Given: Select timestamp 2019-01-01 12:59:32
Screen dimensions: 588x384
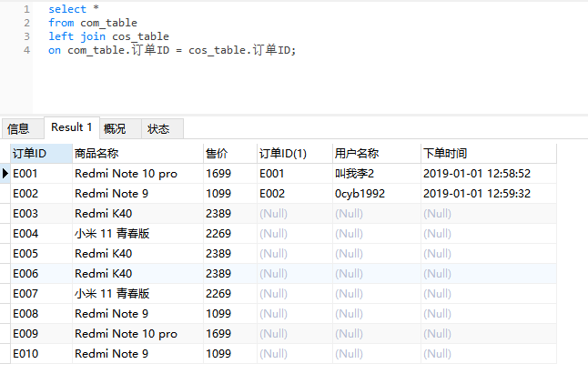Looking at the screenshot, I should click(489, 194).
